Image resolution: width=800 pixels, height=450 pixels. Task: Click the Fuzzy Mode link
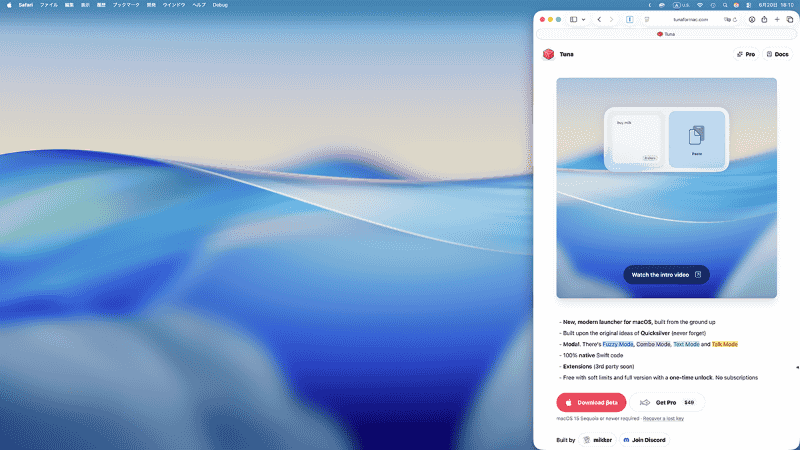pos(617,344)
